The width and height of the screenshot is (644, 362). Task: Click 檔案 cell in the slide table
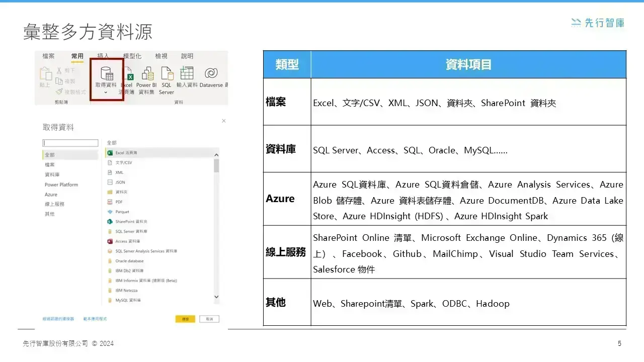click(x=287, y=102)
